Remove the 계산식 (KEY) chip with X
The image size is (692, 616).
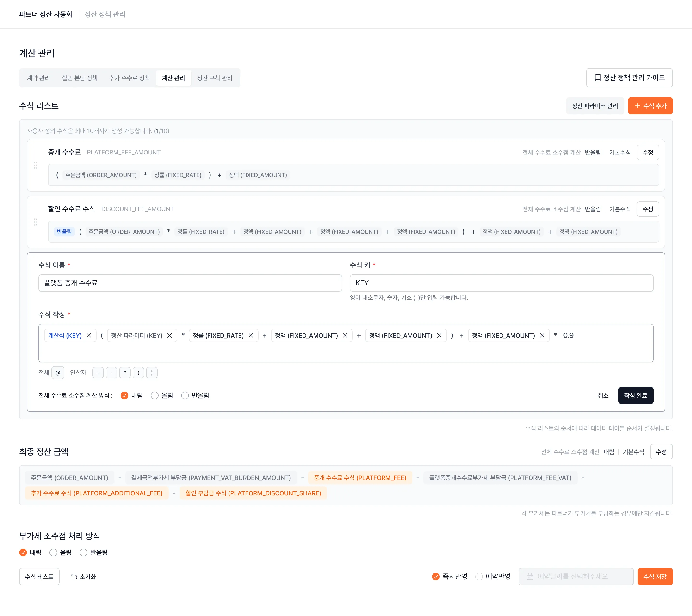[89, 335]
